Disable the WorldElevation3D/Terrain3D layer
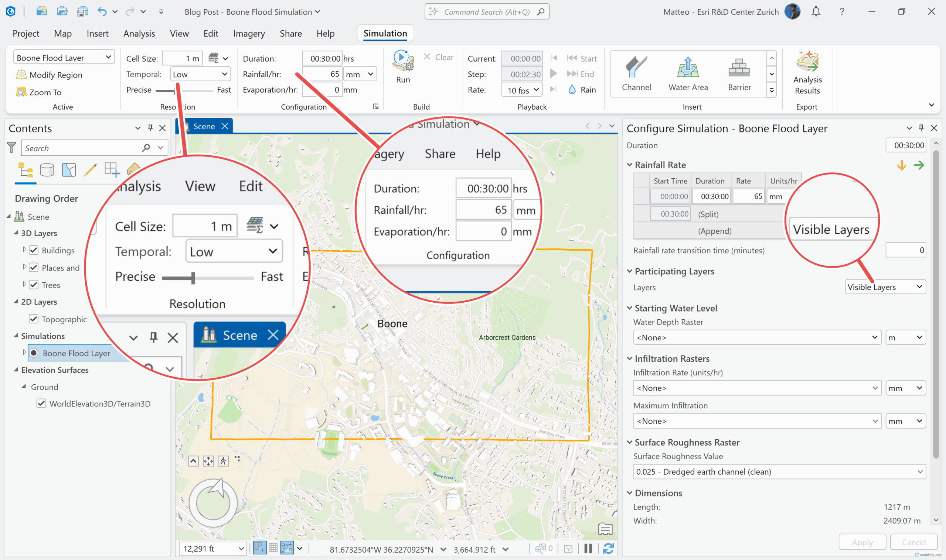 coord(41,403)
